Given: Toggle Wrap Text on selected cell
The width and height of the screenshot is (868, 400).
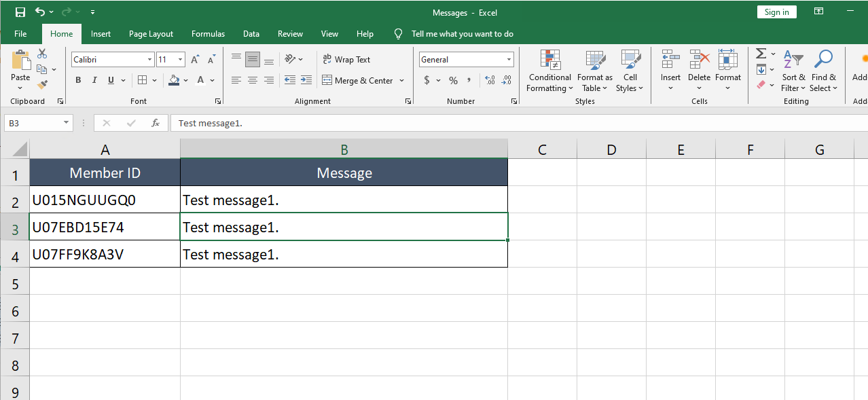Looking at the screenshot, I should coord(346,60).
